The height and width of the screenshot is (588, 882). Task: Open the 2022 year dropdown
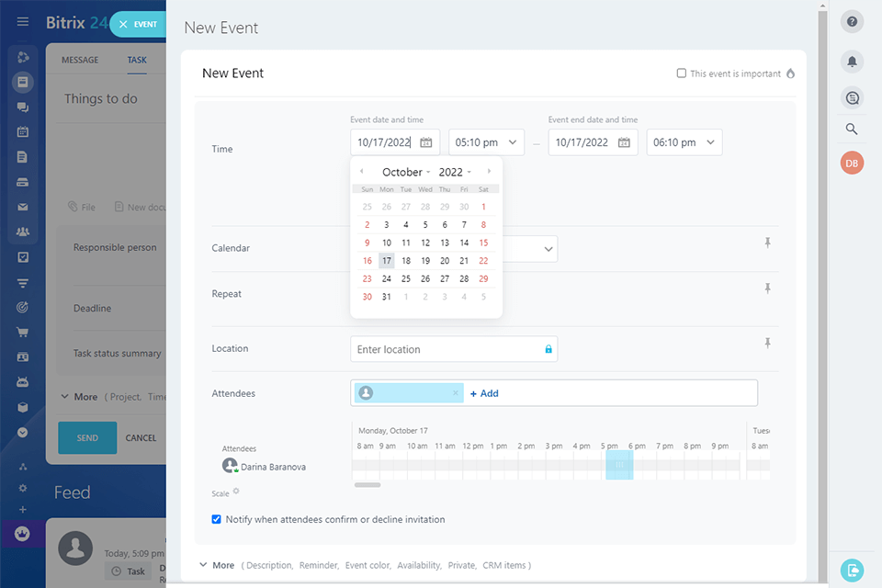tap(455, 172)
